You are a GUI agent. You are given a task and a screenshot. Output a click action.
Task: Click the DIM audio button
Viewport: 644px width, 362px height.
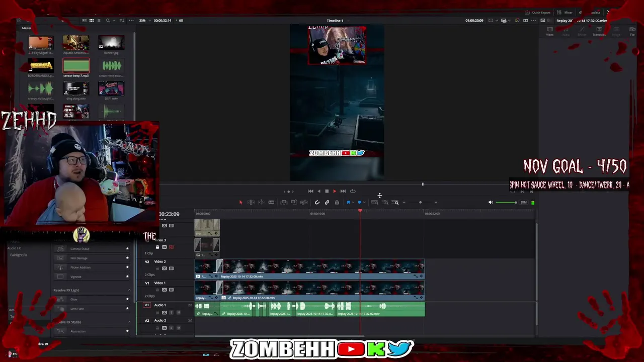524,203
